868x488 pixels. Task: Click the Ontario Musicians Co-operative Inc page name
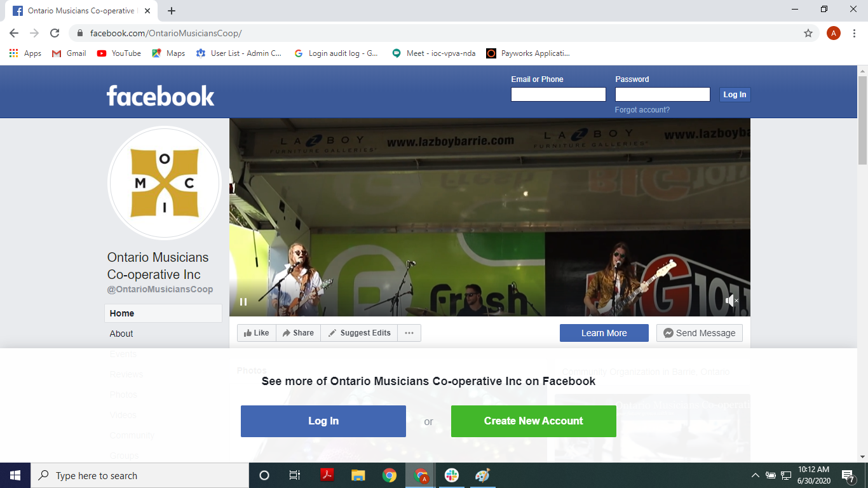158,266
